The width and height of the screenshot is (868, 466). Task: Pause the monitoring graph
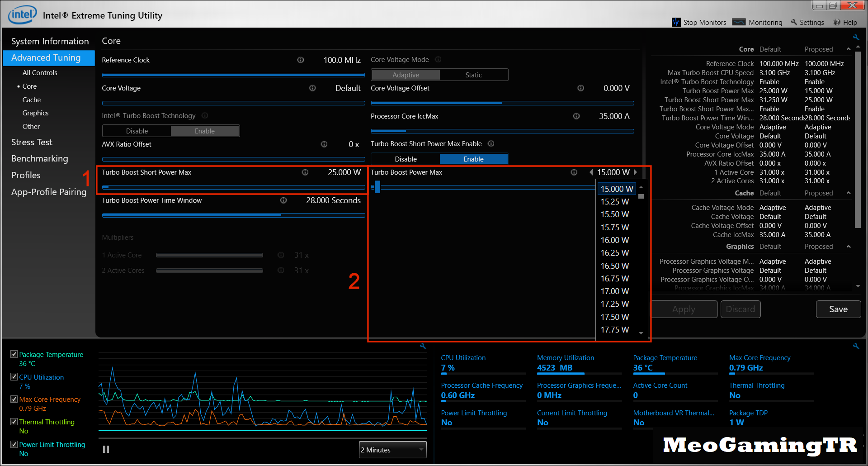[106, 449]
